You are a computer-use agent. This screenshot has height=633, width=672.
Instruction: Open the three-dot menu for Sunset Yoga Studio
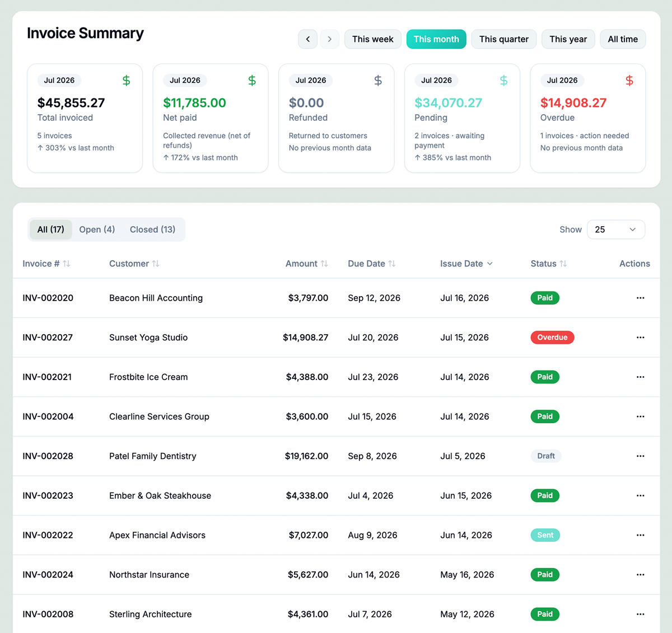(640, 337)
